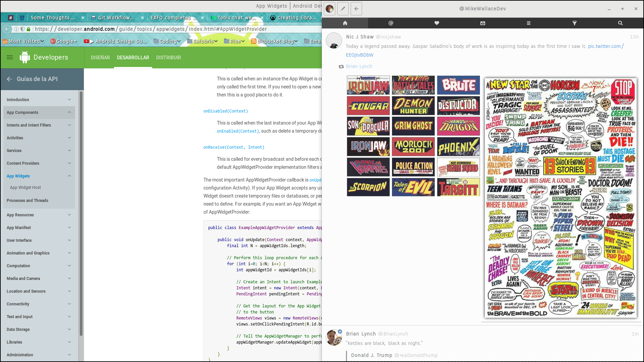Viewport: 644px width, 362px height.
Task: Open the Salubris bookmarks folder
Action: [202, 41]
